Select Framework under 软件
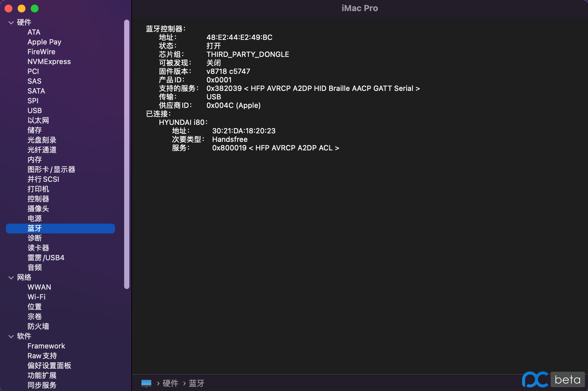This screenshot has height=391, width=588. point(46,346)
